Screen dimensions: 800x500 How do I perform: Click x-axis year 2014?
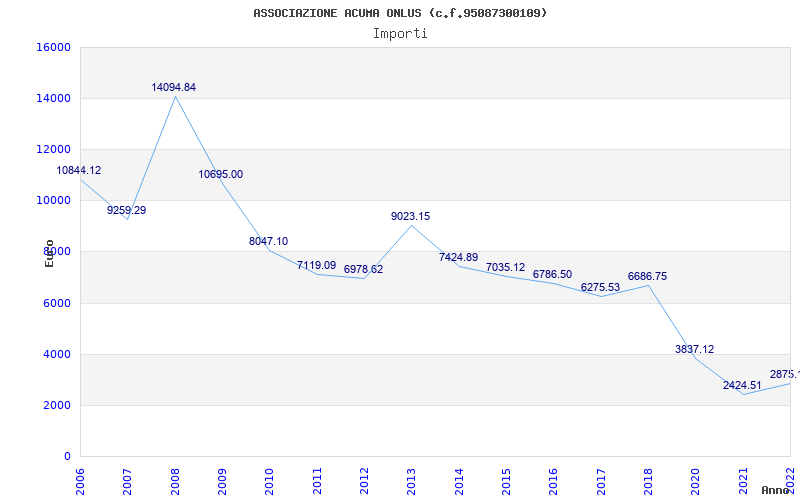coord(459,481)
